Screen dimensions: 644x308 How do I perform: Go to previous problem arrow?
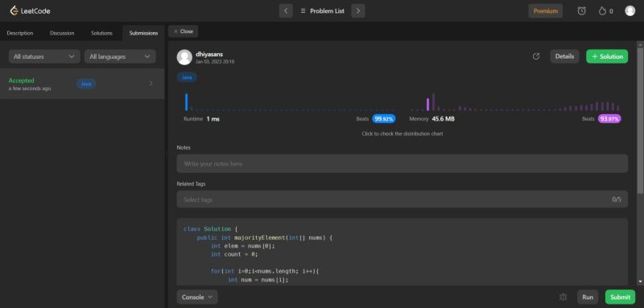point(286,10)
